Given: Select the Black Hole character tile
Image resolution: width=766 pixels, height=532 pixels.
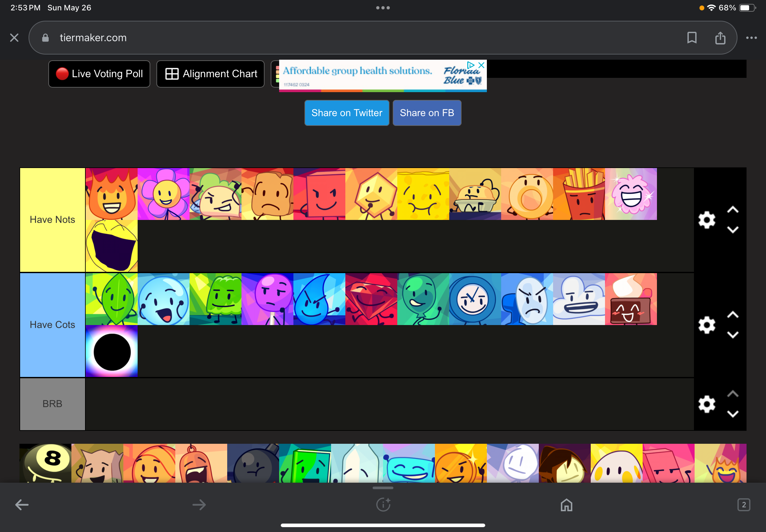Looking at the screenshot, I should tap(111, 351).
